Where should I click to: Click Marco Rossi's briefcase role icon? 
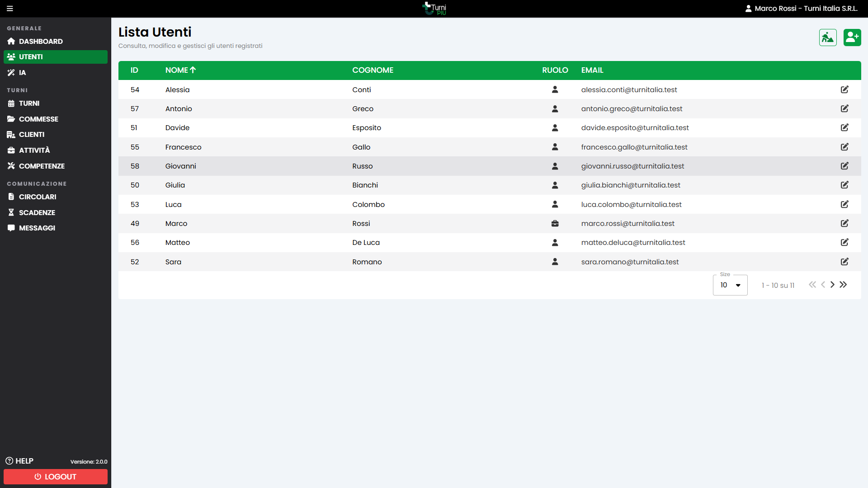[555, 223]
